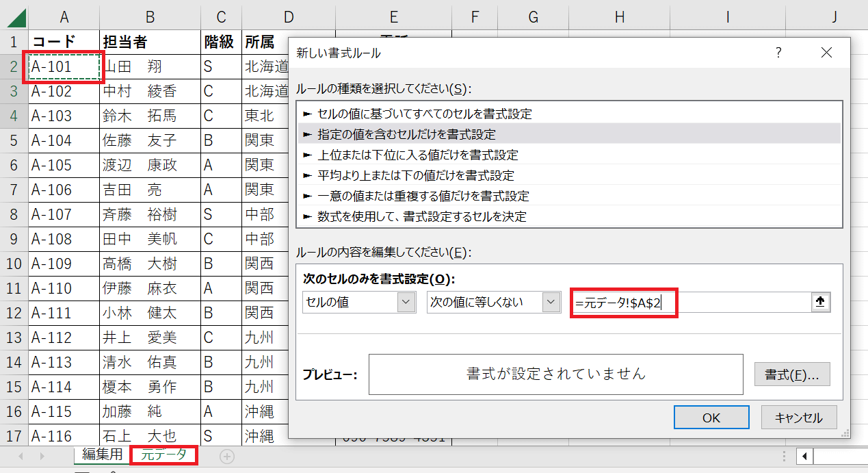Open the 書式(F)... format settings button
Image resolution: width=868 pixels, height=473 pixels.
[x=791, y=374]
